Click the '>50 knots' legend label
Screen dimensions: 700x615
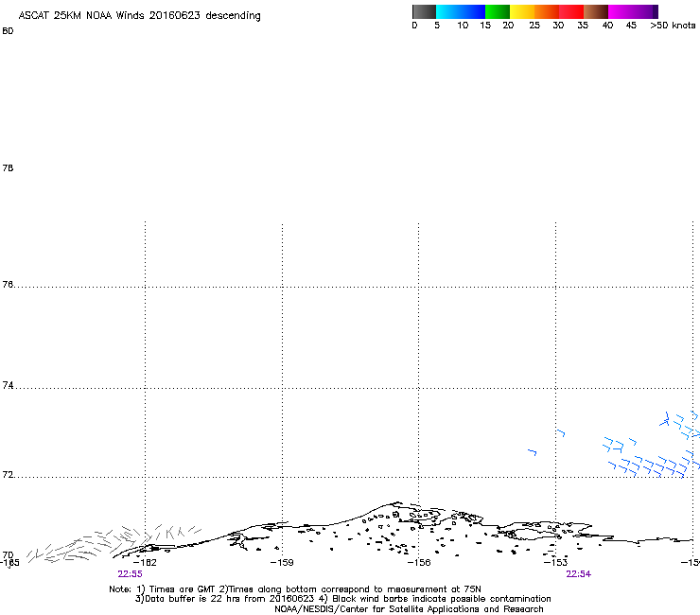(673, 26)
